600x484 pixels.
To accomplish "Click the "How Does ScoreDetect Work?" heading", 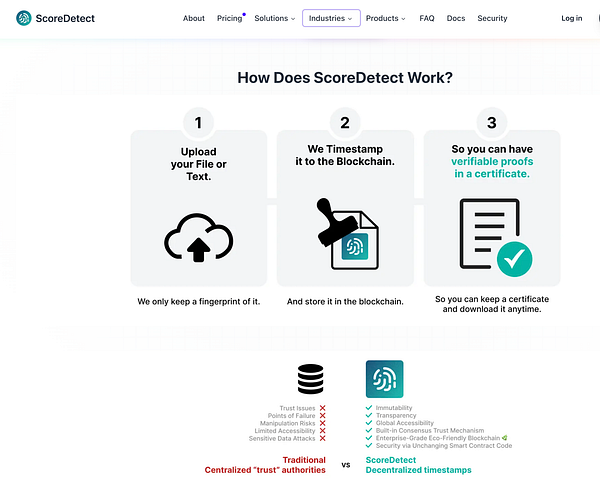I will coord(345,78).
